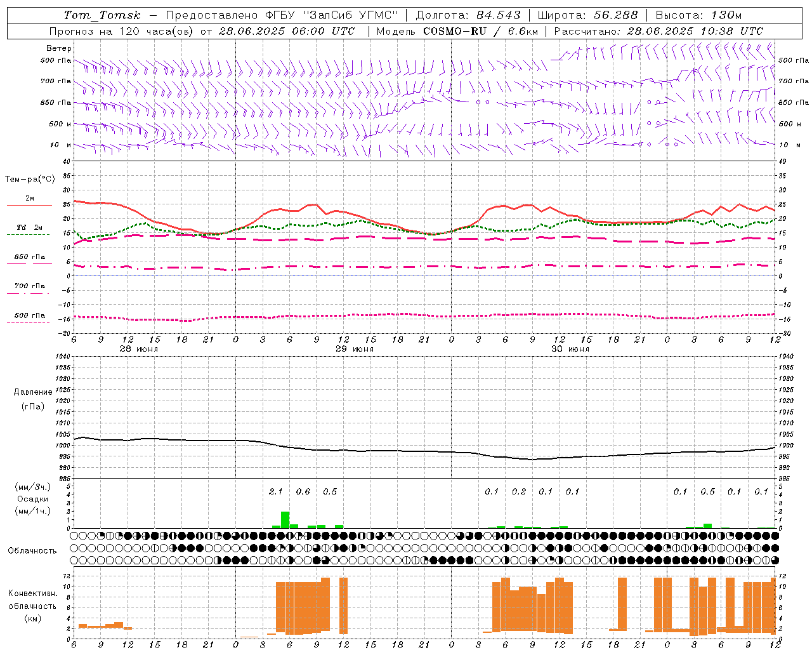
Task: Click the (гПа) unit label under Давление
Action: pyautogui.click(x=33, y=406)
